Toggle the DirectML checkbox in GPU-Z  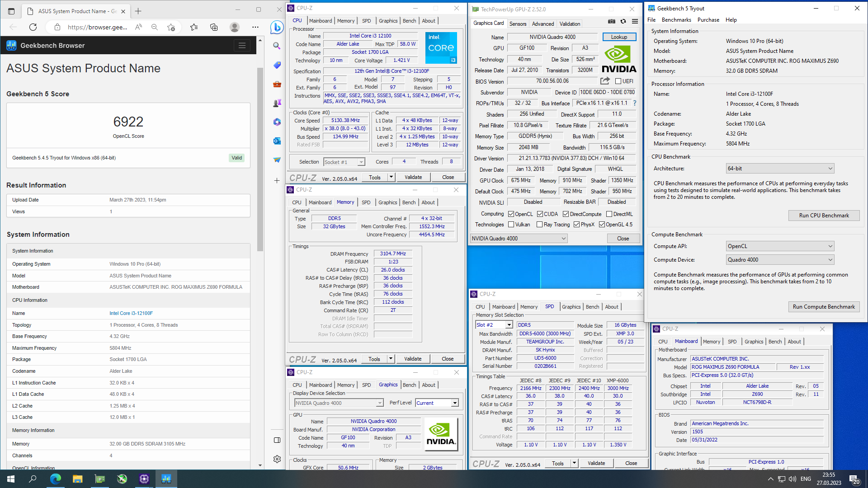click(609, 214)
